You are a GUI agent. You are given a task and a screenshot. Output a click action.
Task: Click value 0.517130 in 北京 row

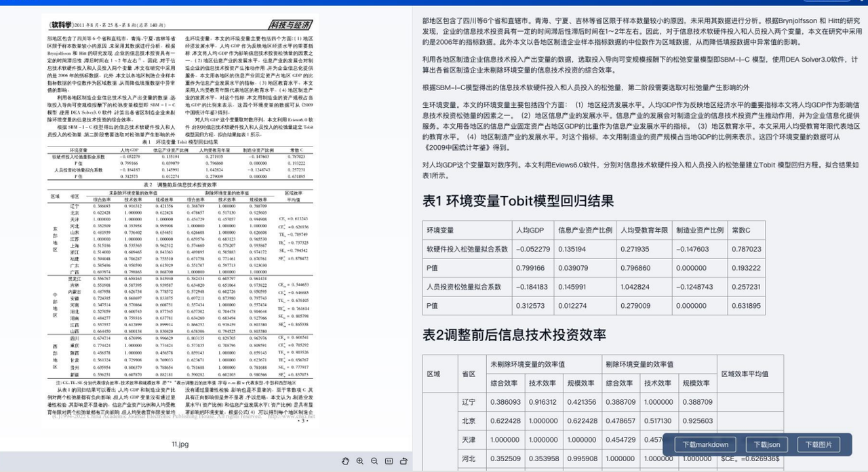pyautogui.click(x=659, y=421)
